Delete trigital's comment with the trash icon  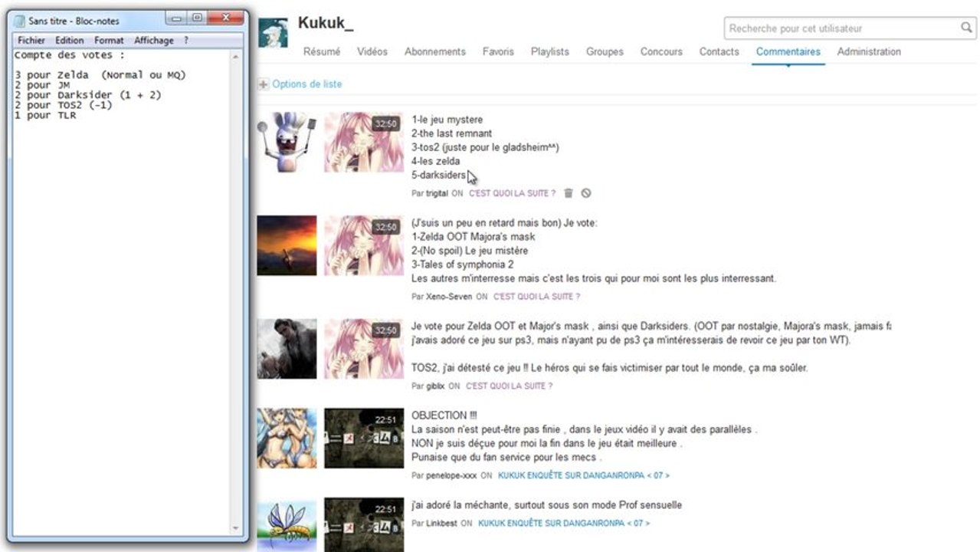coord(569,193)
